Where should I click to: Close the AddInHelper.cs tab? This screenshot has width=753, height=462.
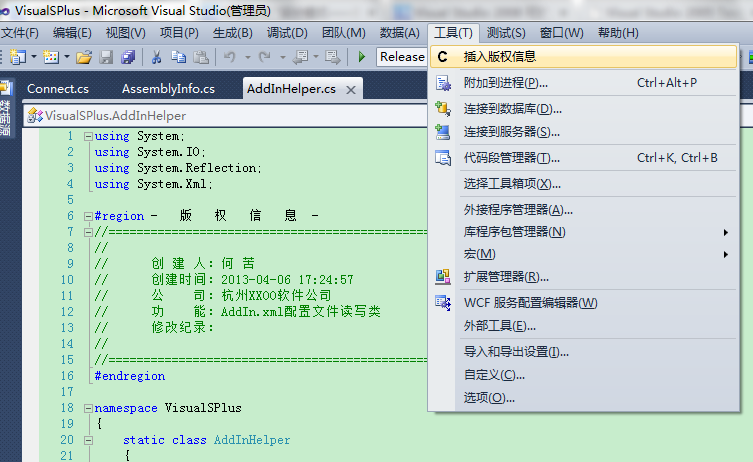(351, 90)
